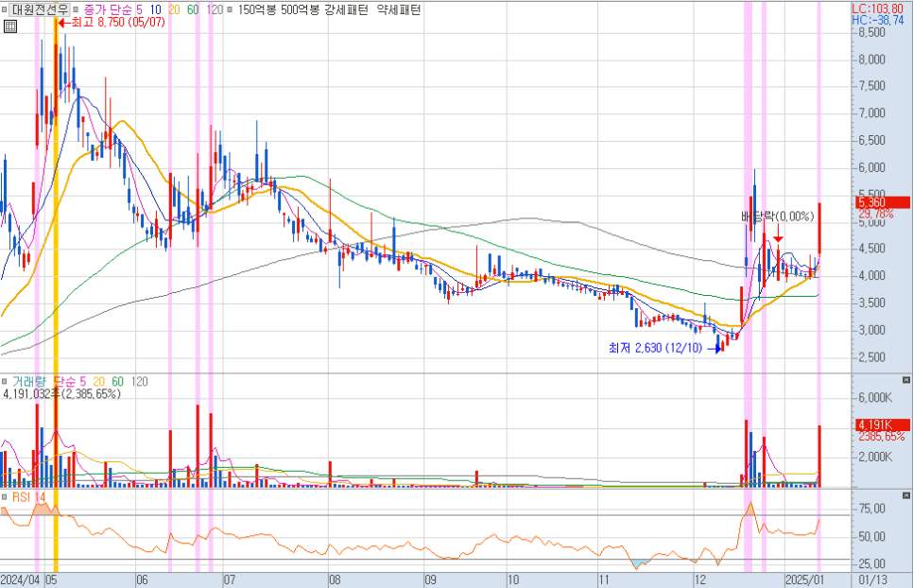Screen dimensions: 913x588
Task: Select the price 120-day moving average legend
Action: click(x=215, y=9)
